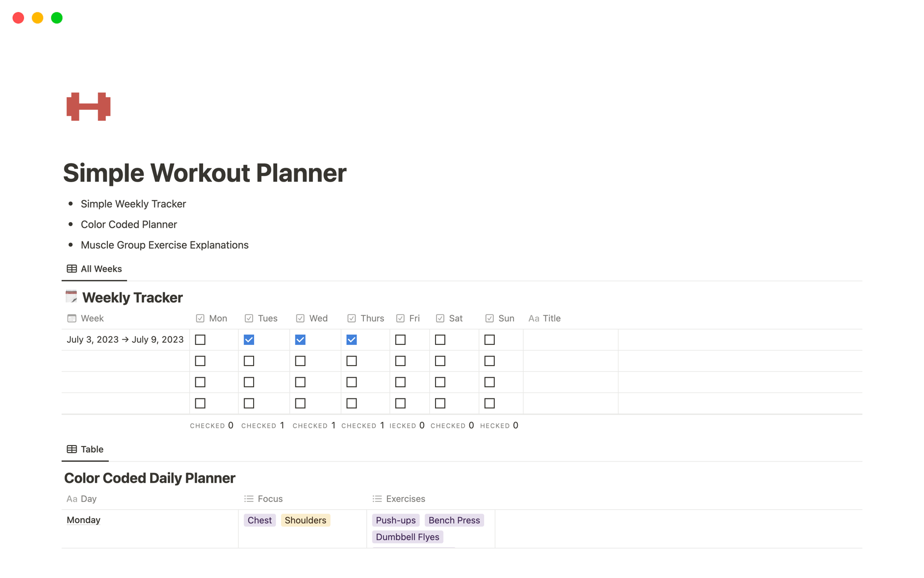This screenshot has height=578, width=924.
Task: Click the list icon beside Focus header
Action: 248,499
